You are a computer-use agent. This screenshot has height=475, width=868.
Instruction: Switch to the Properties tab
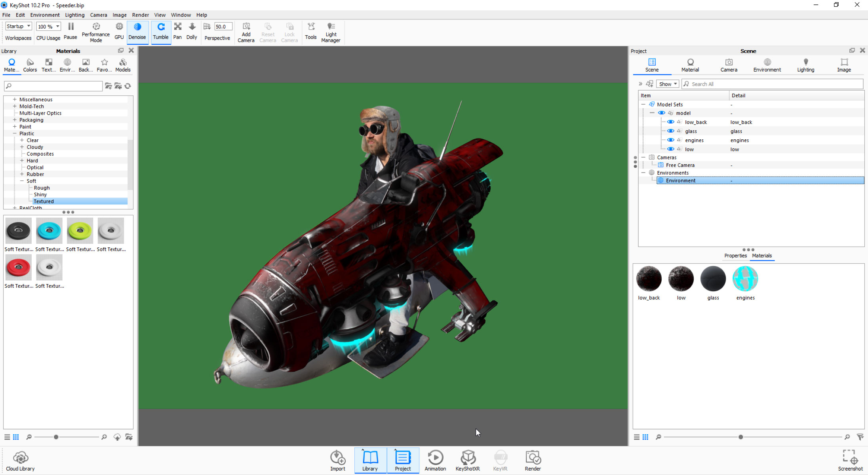click(735, 256)
